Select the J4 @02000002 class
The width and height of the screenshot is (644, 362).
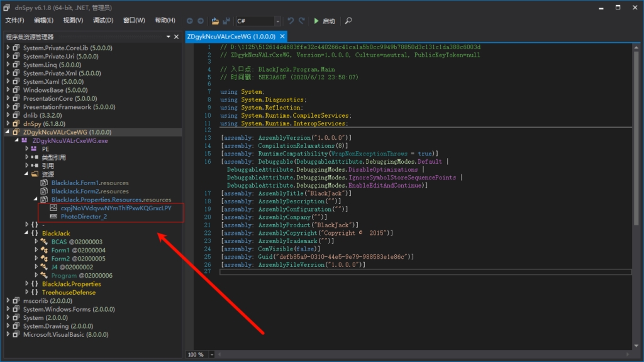72,267
